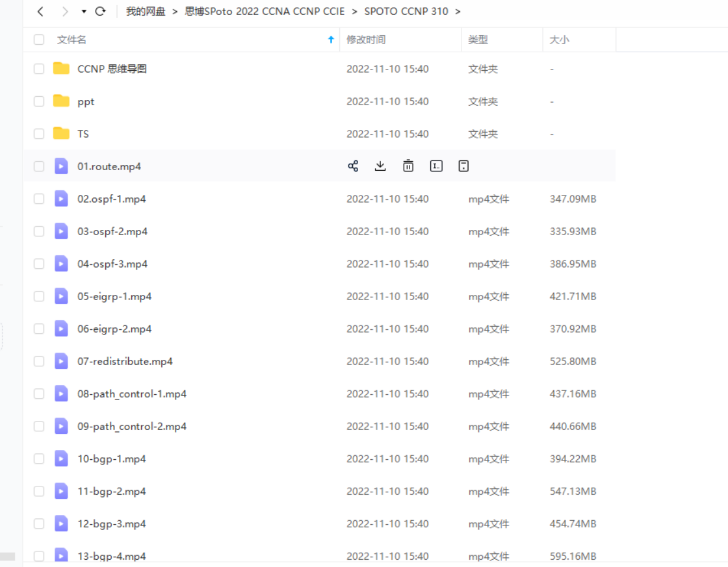The width and height of the screenshot is (728, 567).
Task: Check the box for 02.ospf-1.mp4
Action: (x=39, y=199)
